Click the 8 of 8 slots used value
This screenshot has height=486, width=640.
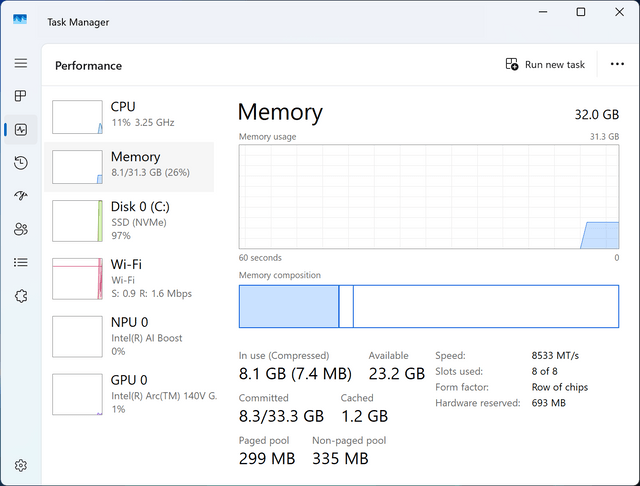point(544,371)
